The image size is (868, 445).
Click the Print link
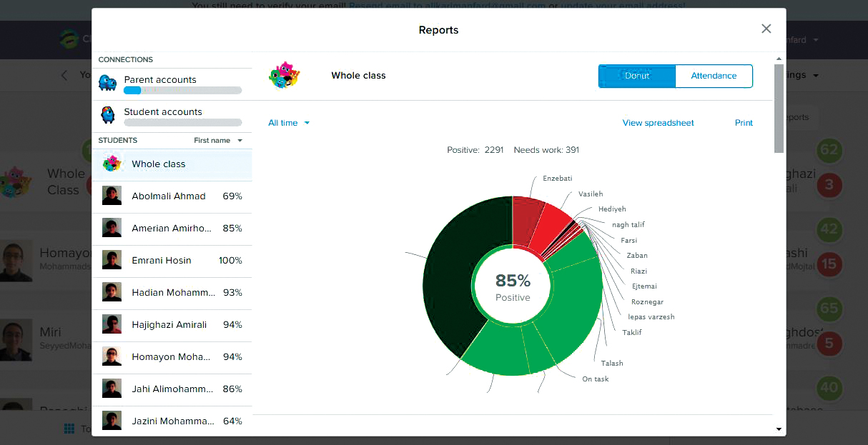pyautogui.click(x=744, y=123)
